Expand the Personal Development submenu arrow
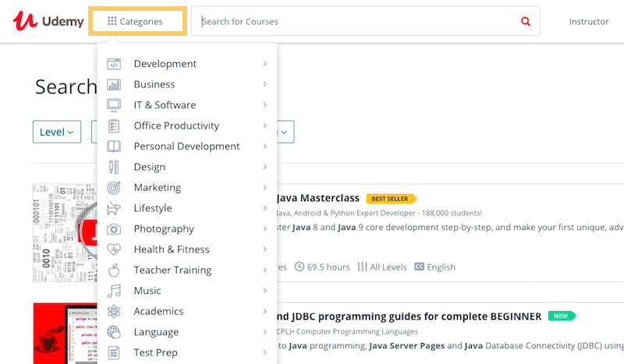 tap(265, 147)
